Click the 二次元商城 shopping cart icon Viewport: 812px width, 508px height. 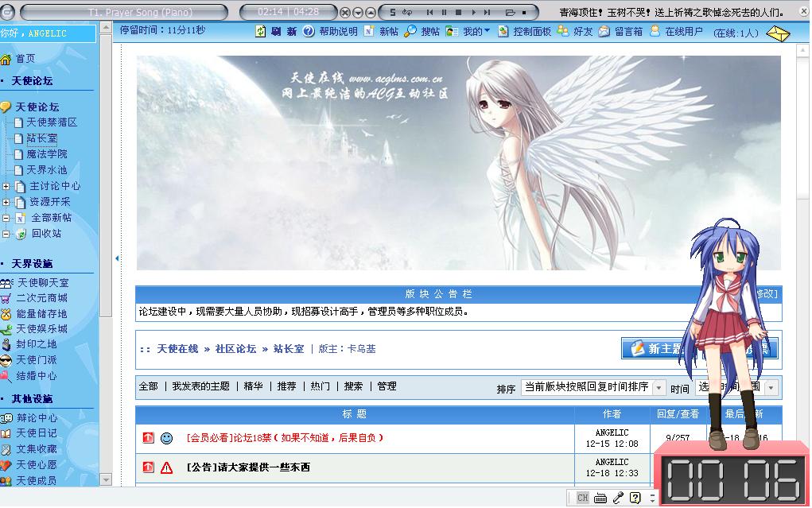(x=6, y=298)
